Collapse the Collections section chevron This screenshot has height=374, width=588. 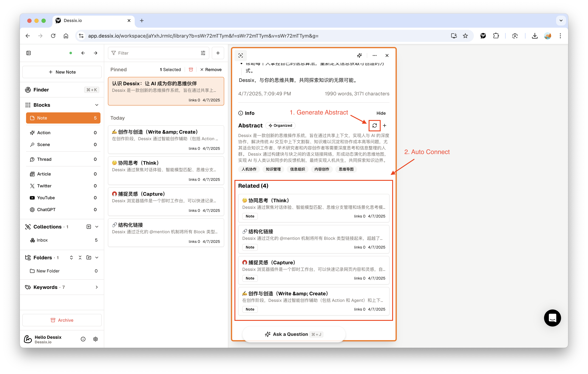[97, 227]
